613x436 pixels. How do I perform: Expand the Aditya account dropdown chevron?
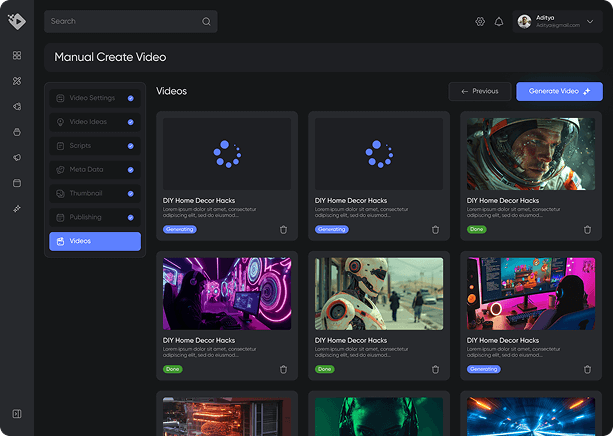click(590, 22)
